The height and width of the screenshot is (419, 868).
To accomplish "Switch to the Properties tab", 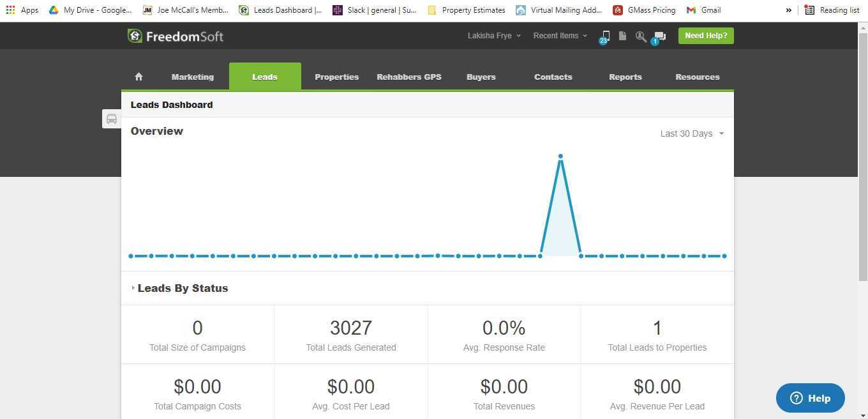I will (336, 77).
